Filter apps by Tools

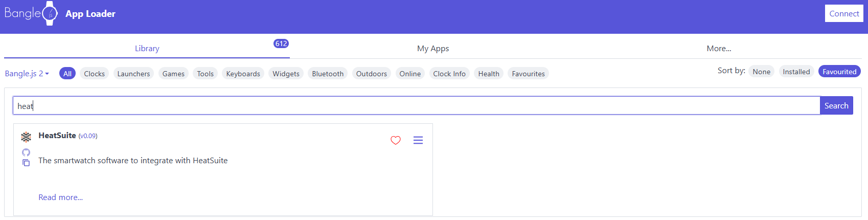(x=205, y=74)
